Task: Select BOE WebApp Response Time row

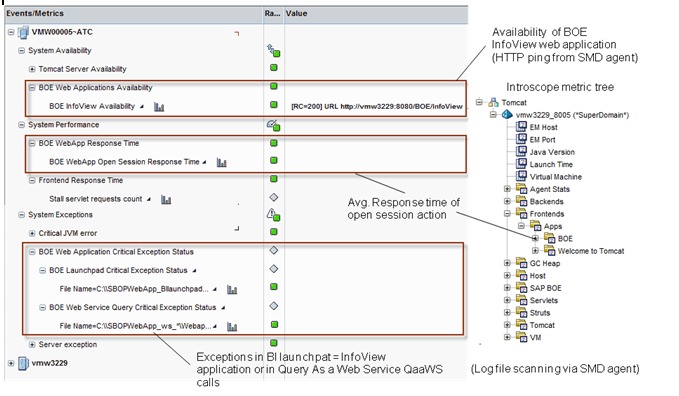Action: click(x=89, y=143)
